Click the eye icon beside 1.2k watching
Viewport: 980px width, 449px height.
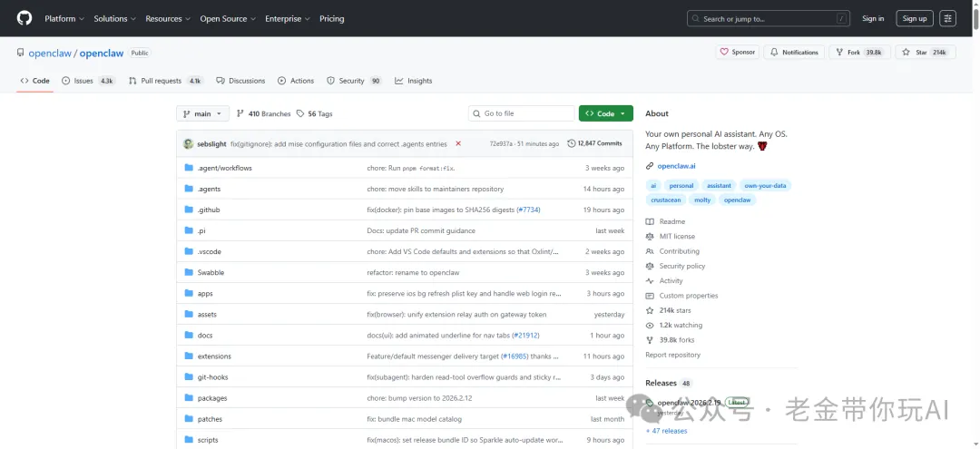[x=650, y=326]
